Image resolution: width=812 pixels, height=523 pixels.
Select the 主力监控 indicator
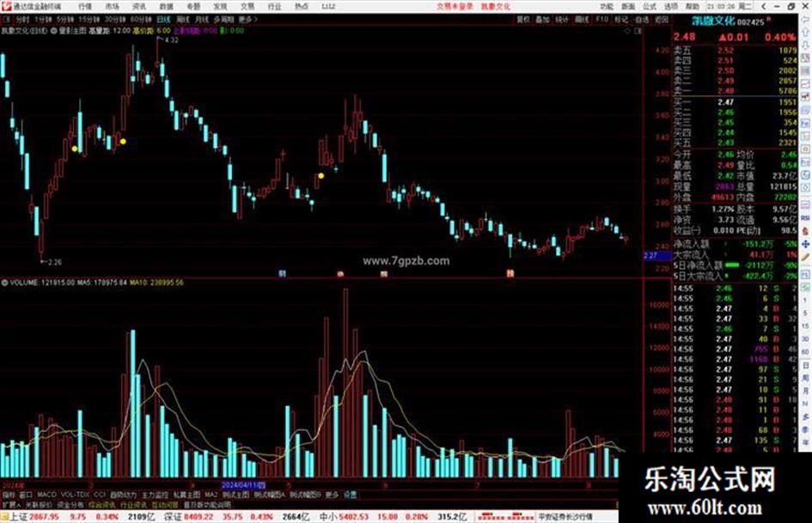[x=155, y=495]
